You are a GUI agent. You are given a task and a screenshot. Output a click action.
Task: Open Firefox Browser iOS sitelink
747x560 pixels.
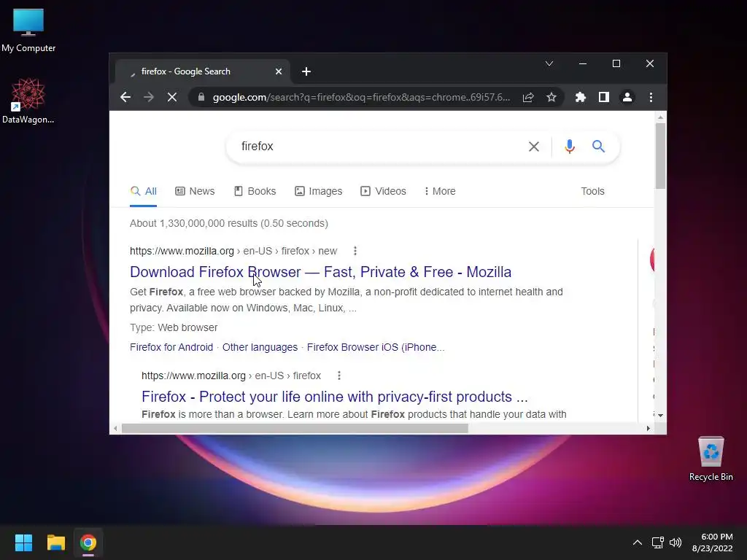tap(376, 347)
